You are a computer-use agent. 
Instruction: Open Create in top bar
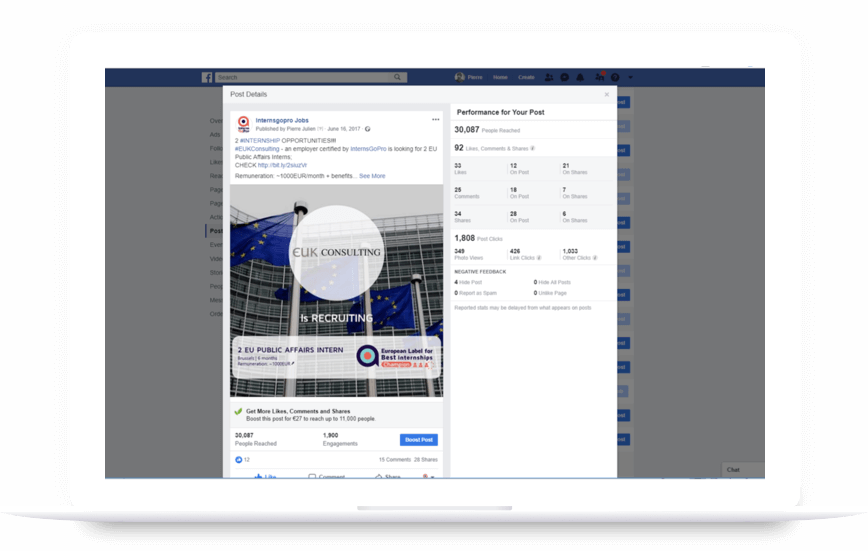click(526, 78)
